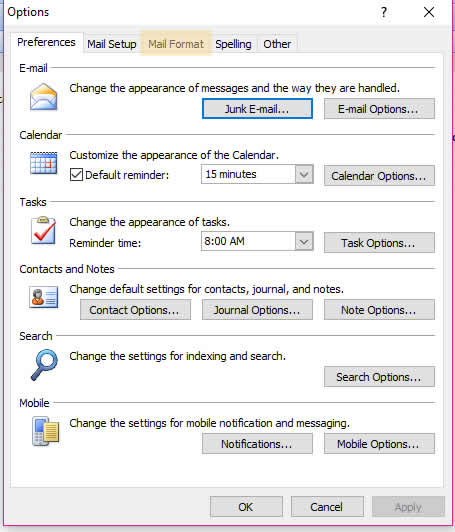Image resolution: width=455 pixels, height=532 pixels.
Task: Open Calendar Options
Action: (379, 176)
